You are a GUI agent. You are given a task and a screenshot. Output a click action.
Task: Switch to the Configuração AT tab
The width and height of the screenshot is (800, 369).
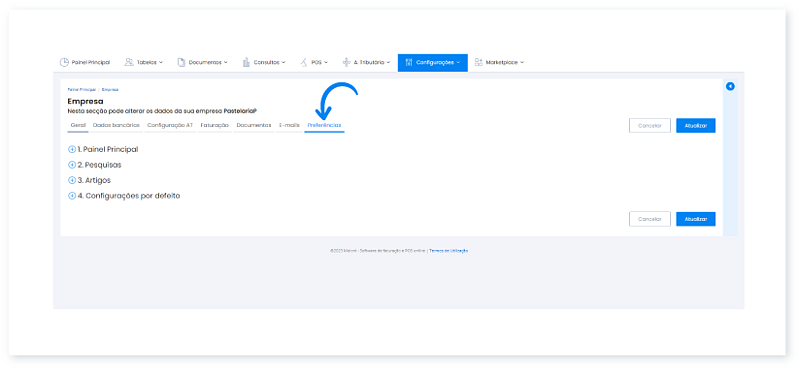coord(170,125)
